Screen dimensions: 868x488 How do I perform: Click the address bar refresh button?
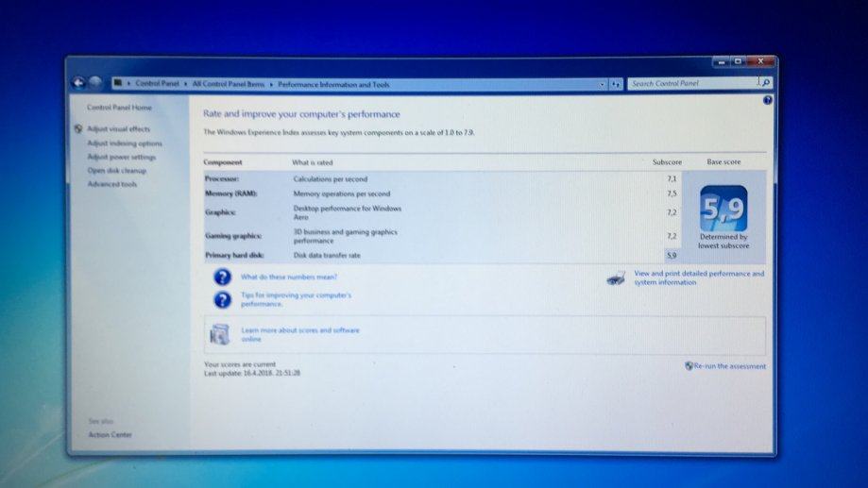coord(616,84)
